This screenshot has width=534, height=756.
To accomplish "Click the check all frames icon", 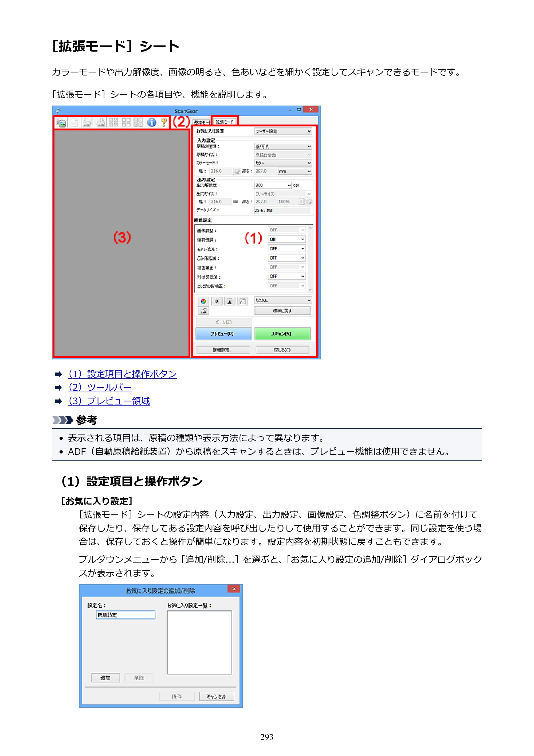I will click(x=113, y=122).
